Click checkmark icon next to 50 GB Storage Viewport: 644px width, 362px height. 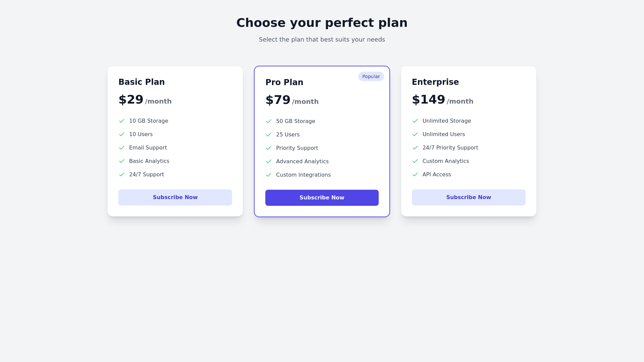click(x=269, y=121)
